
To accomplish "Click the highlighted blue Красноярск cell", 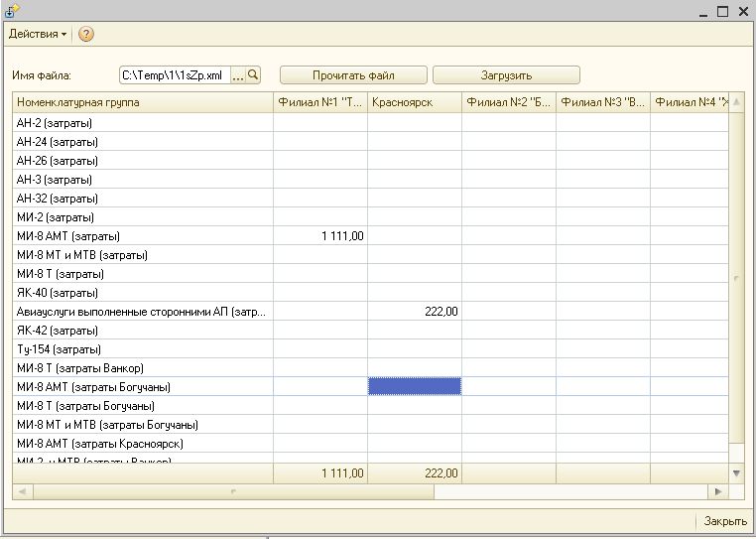I will click(x=414, y=386).
